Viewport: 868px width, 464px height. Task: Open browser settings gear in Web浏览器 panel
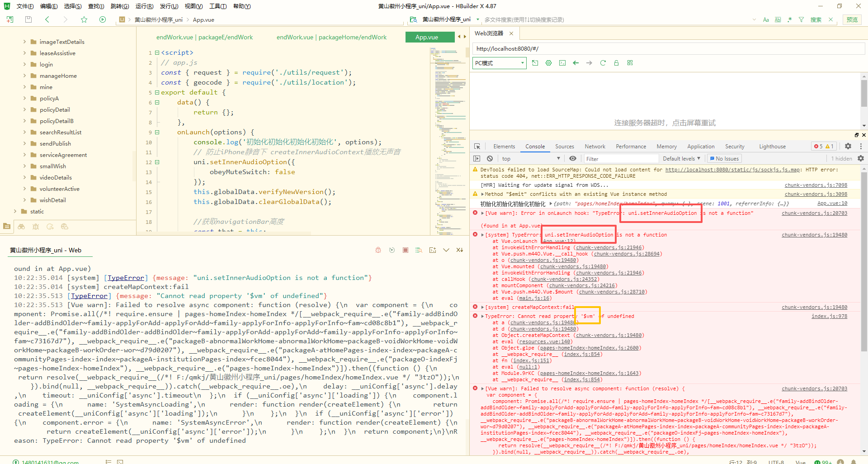pyautogui.click(x=548, y=63)
